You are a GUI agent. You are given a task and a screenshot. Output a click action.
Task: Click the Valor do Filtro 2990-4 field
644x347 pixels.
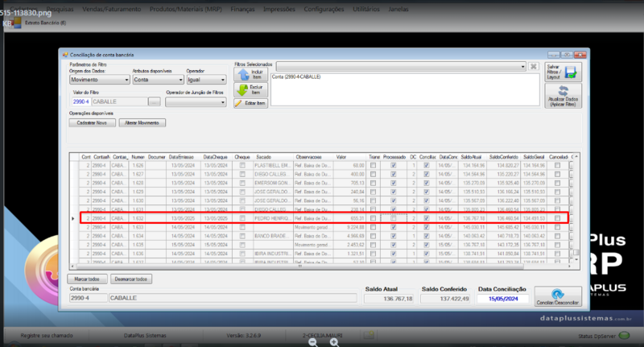81,101
